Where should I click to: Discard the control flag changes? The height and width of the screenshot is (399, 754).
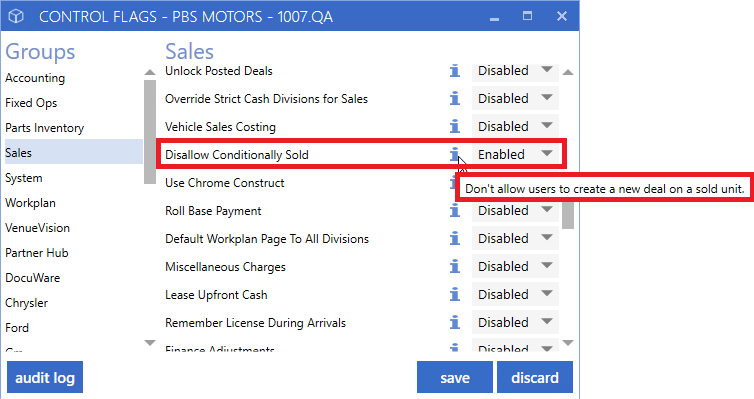pos(535,377)
